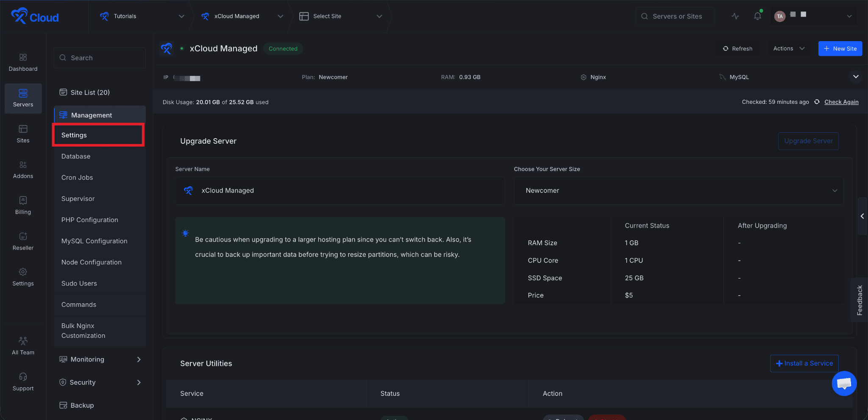The height and width of the screenshot is (420, 868).
Task: Click the notification bell icon
Action: [x=757, y=16]
